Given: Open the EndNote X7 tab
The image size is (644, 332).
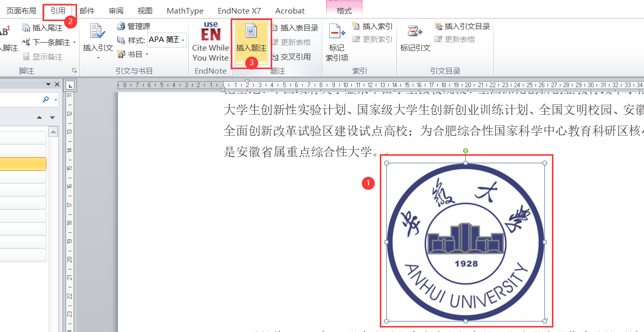Looking at the screenshot, I should point(240,11).
